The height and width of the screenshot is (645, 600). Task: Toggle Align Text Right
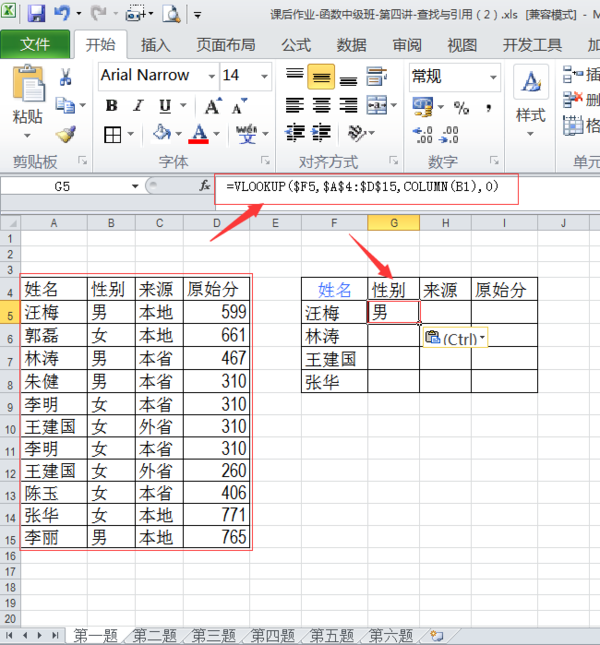click(x=348, y=105)
